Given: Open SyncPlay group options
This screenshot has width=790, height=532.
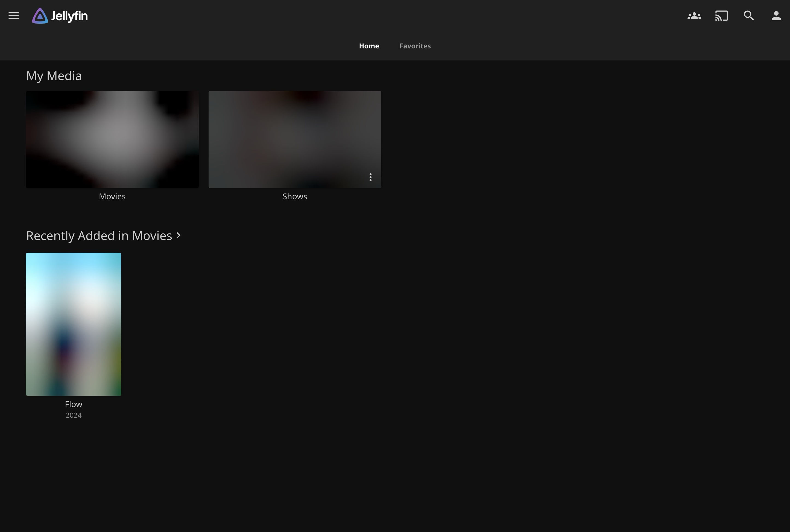Looking at the screenshot, I should pyautogui.click(x=693, y=15).
